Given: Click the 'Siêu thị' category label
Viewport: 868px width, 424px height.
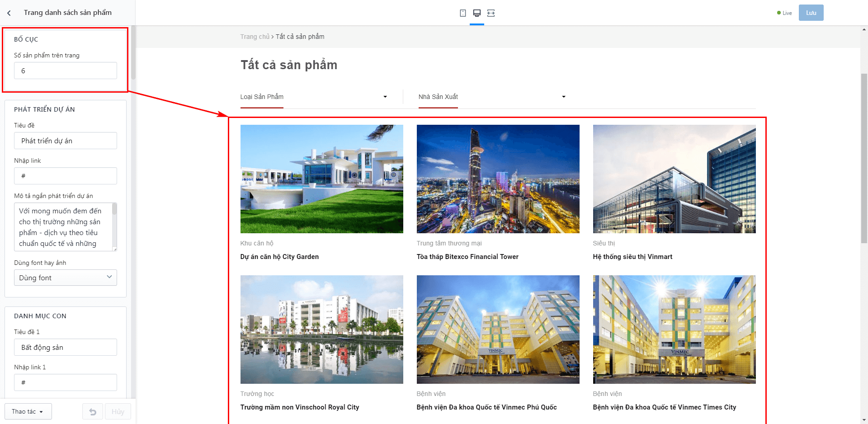Looking at the screenshot, I should (x=604, y=243).
